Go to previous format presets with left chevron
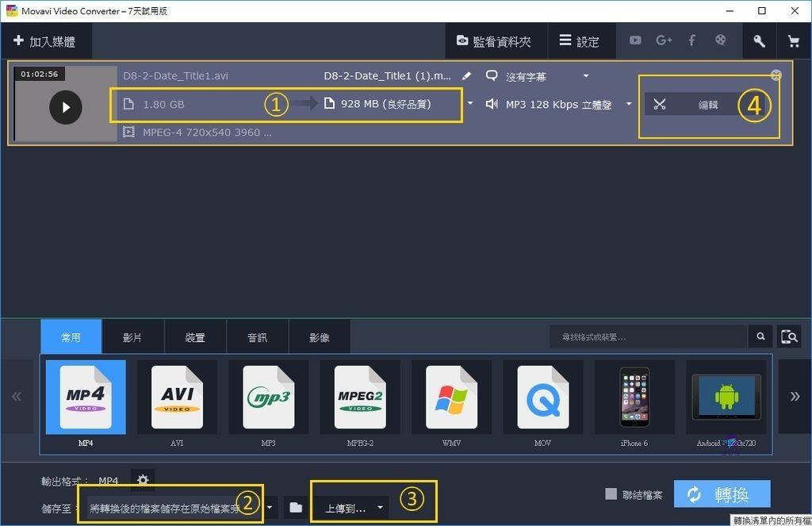 pyautogui.click(x=17, y=397)
